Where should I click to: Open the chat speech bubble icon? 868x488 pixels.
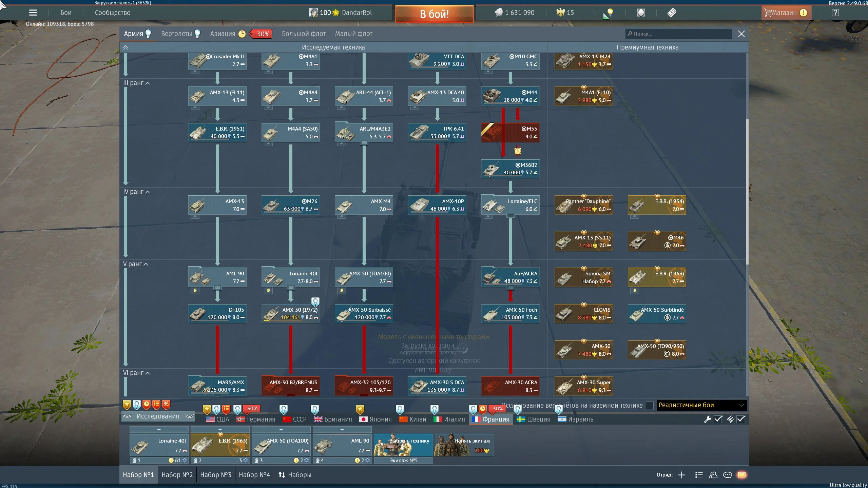[x=727, y=475]
